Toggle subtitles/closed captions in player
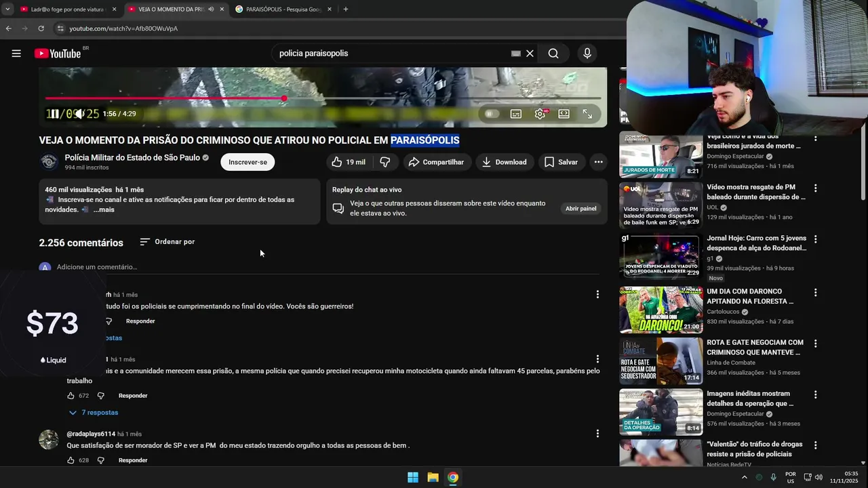Screen dimensions: 868x488 coord(516,114)
